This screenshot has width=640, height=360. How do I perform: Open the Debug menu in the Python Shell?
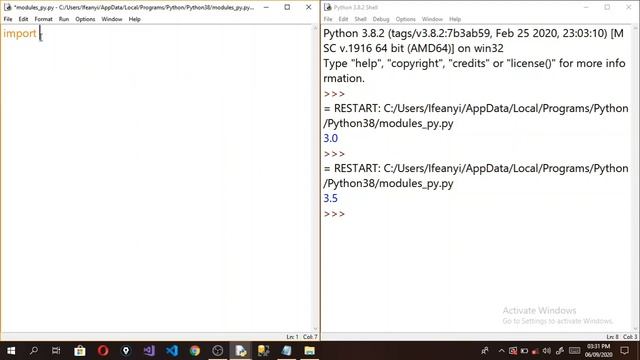pyautogui.click(x=381, y=19)
